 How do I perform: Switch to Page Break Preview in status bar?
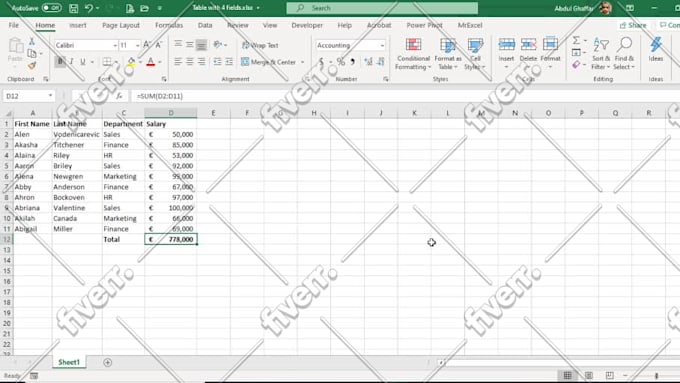point(609,375)
